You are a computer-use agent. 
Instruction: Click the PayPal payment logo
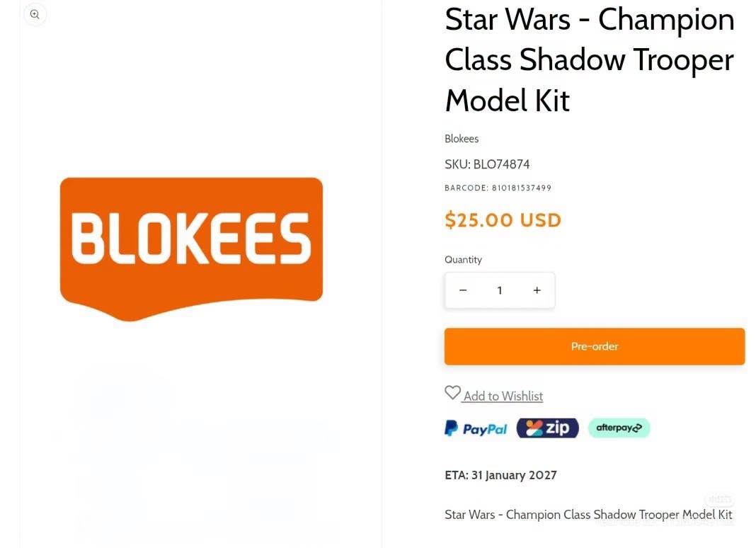click(x=476, y=428)
